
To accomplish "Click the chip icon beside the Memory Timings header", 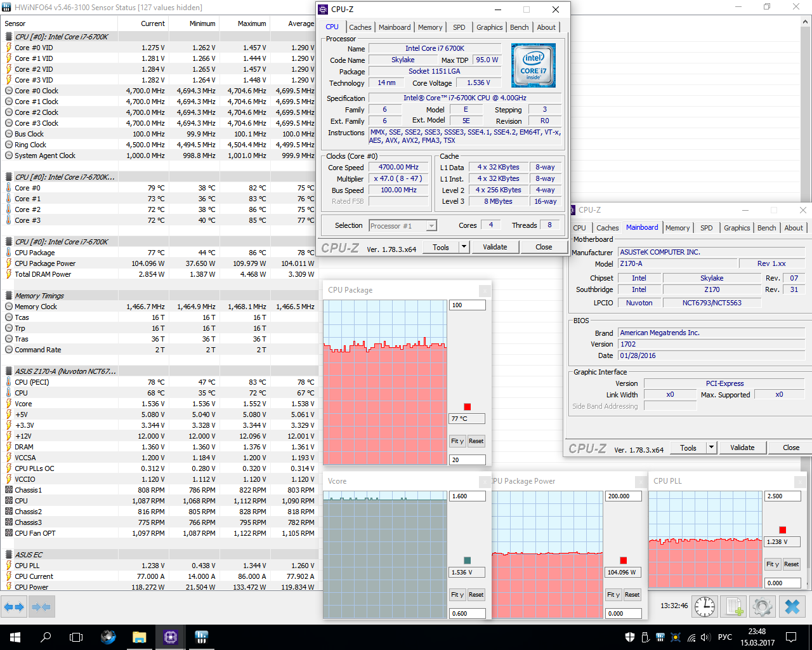I will 8,296.
